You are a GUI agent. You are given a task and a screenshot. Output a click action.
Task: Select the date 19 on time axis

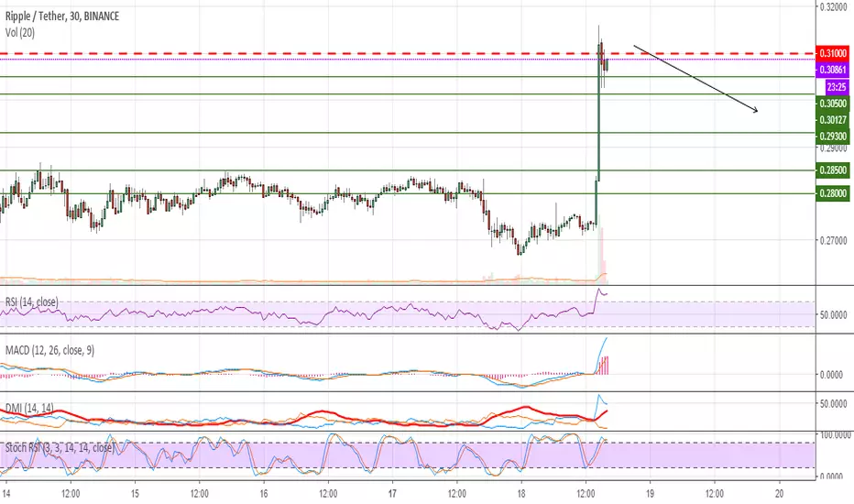tap(650, 494)
